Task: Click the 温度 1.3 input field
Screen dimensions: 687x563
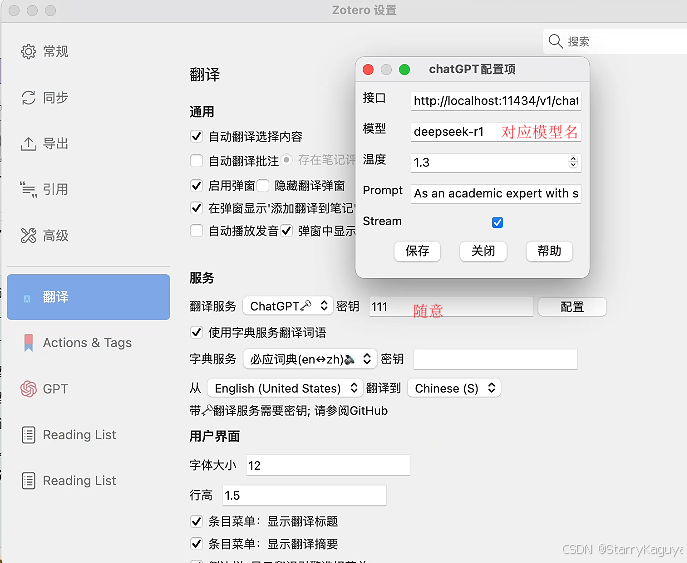Action: coord(496,162)
